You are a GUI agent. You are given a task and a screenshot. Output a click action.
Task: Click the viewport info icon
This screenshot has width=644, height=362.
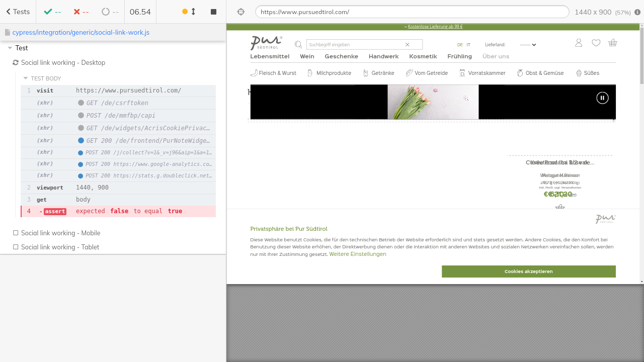[637, 12]
